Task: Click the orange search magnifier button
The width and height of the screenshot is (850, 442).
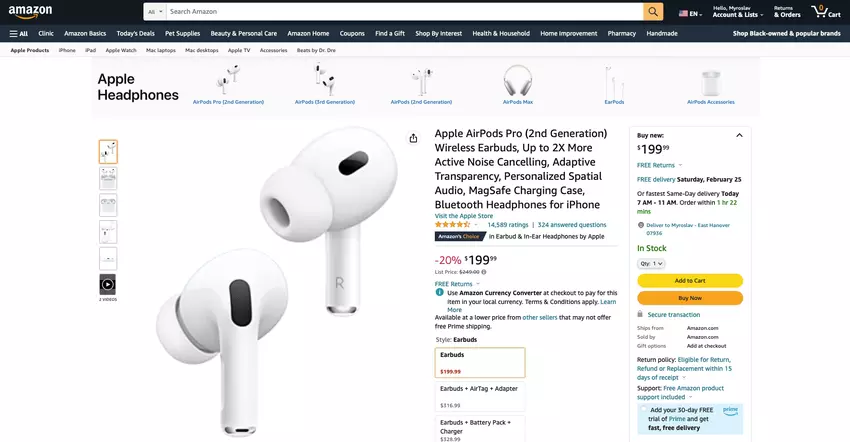Action: (x=653, y=11)
